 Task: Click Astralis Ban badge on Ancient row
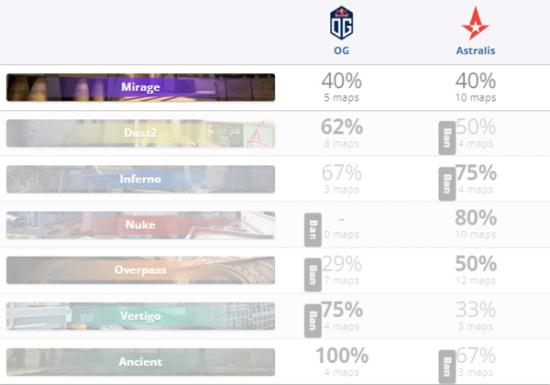tap(447, 366)
